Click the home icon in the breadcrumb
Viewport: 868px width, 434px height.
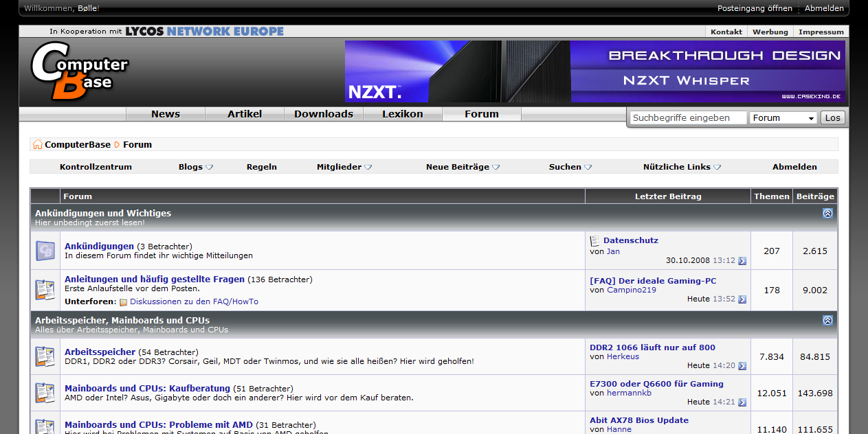pyautogui.click(x=38, y=145)
